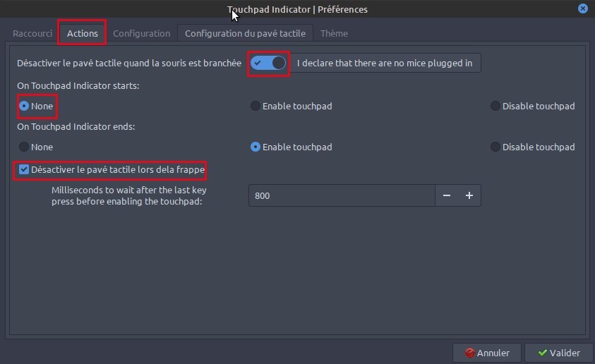
Task: Select Enable touchpad on Indicator ends
Action: pyautogui.click(x=292, y=147)
